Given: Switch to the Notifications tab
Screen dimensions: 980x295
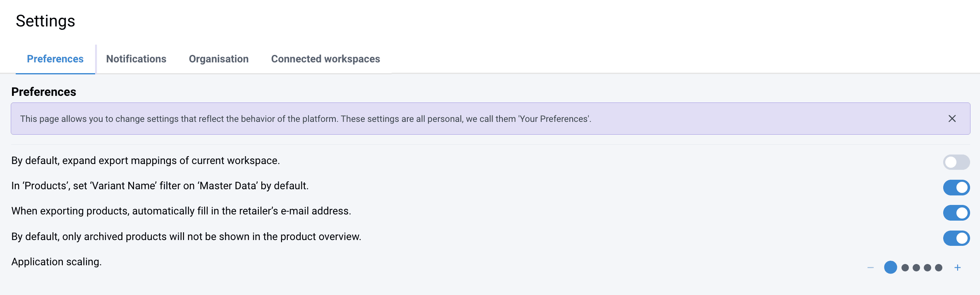Looking at the screenshot, I should (x=136, y=59).
